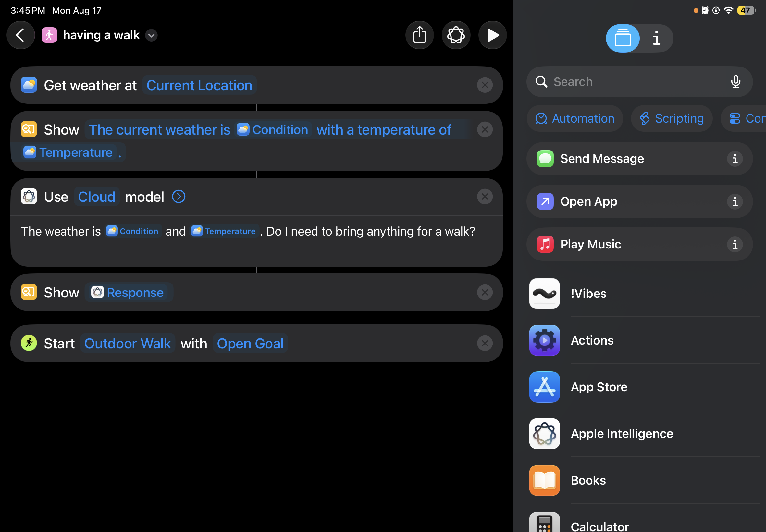Show info for Open App action

[735, 202]
